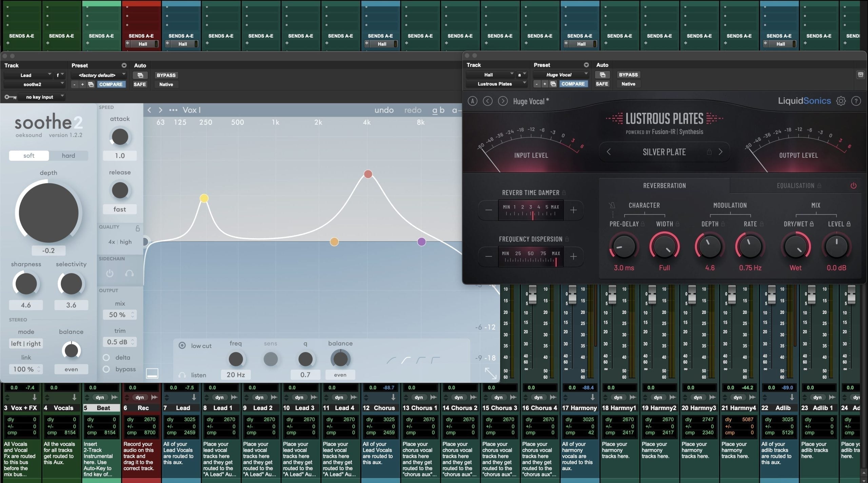Click the delta listen headphone icon in soothe2

(183, 375)
